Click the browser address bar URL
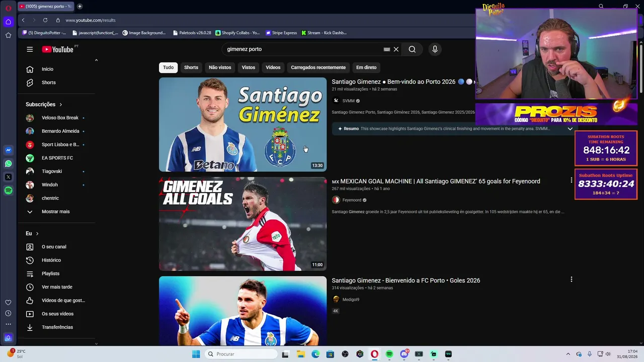Viewport: 644px width, 362px height. (x=91, y=20)
